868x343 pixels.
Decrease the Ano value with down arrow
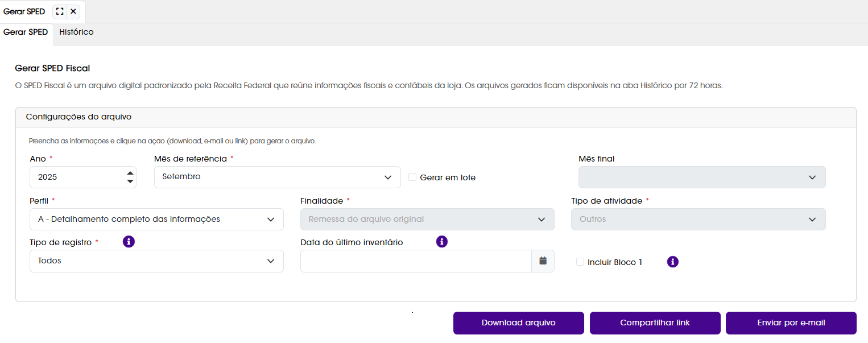click(131, 181)
